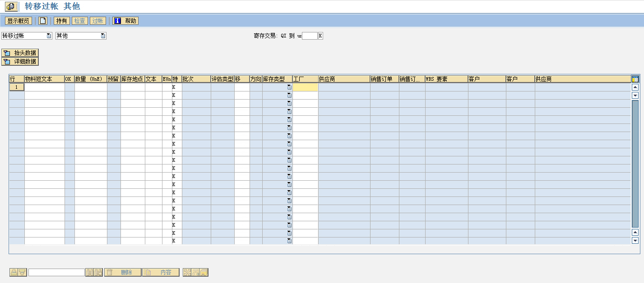Click the sort descending icon below table

22,272
